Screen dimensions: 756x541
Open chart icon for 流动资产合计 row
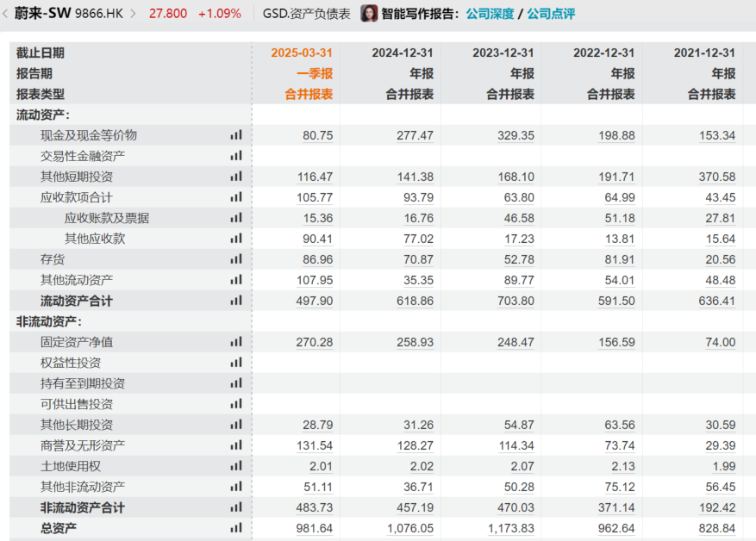point(236,302)
